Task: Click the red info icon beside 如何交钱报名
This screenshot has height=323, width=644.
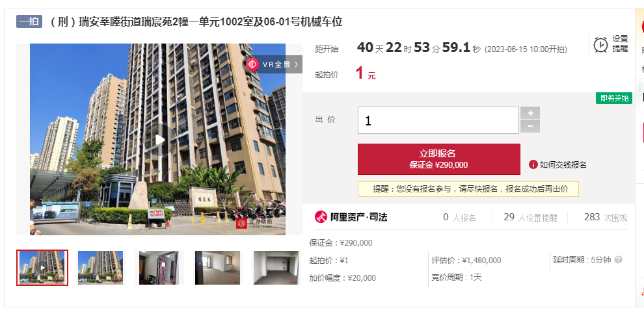Action: (533, 164)
